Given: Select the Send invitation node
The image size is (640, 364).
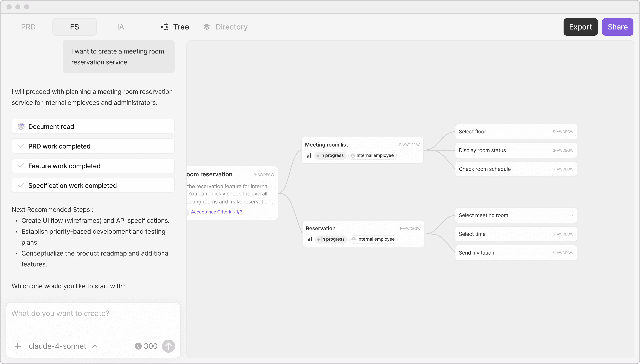Looking at the screenshot, I should pyautogui.click(x=516, y=253).
